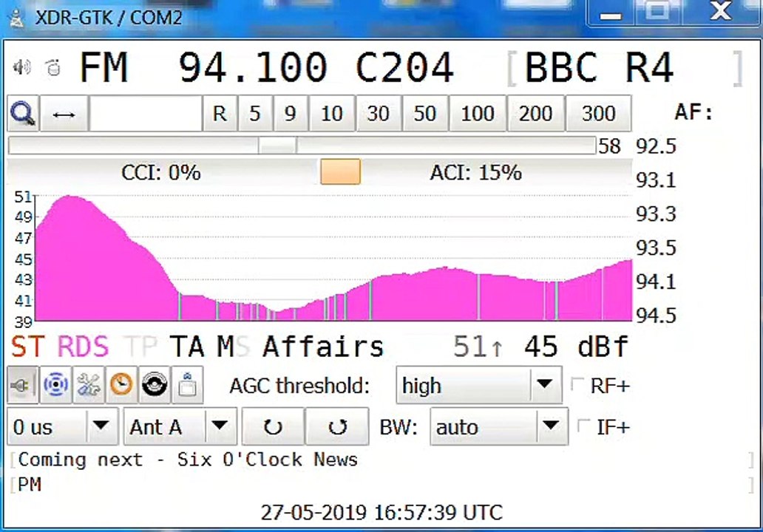Click the pink signal strength graph
The width and height of the screenshot is (763, 532).
334,258
